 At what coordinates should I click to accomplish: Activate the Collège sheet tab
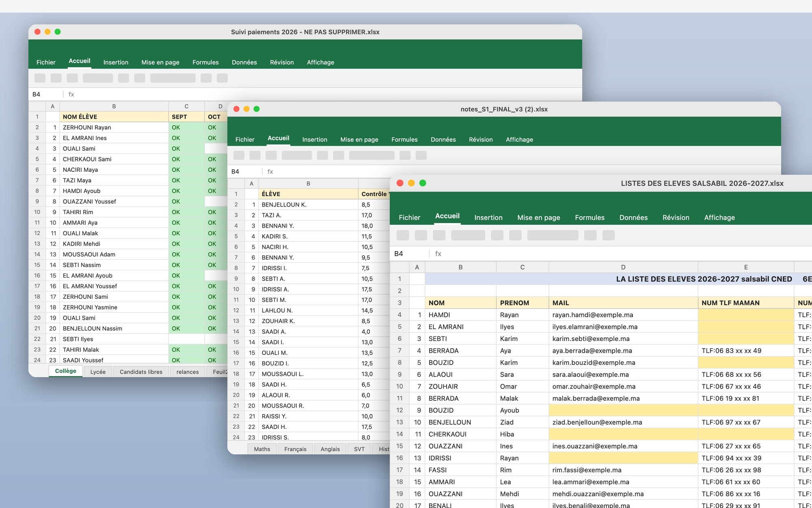tap(66, 371)
